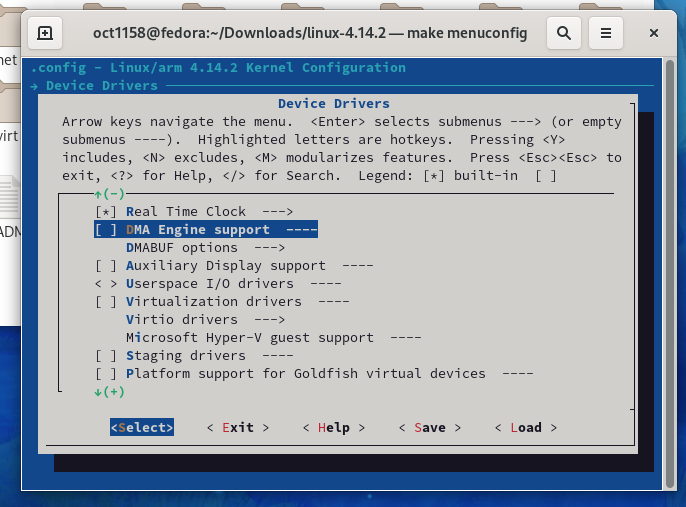Select Platform support for Goldfish entry
Image resolution: width=686 pixels, height=507 pixels.
[314, 374]
